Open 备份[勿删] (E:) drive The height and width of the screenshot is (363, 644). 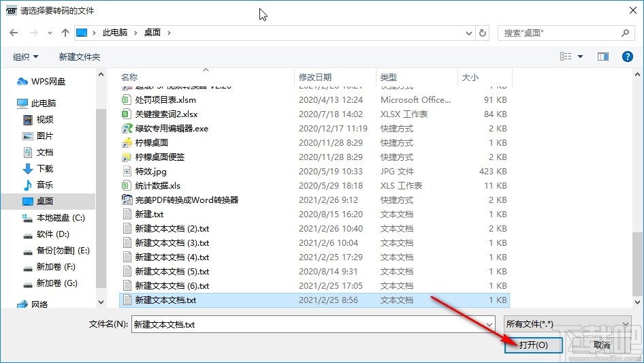pos(57,251)
